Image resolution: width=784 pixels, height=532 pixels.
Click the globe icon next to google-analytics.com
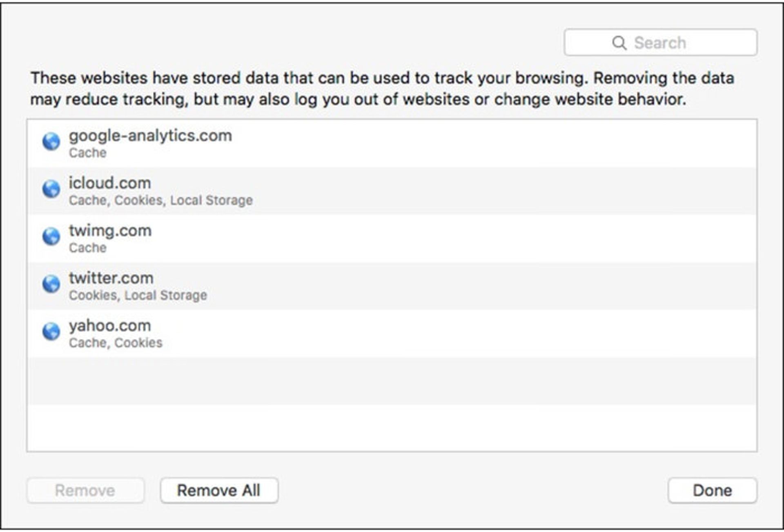(x=51, y=142)
